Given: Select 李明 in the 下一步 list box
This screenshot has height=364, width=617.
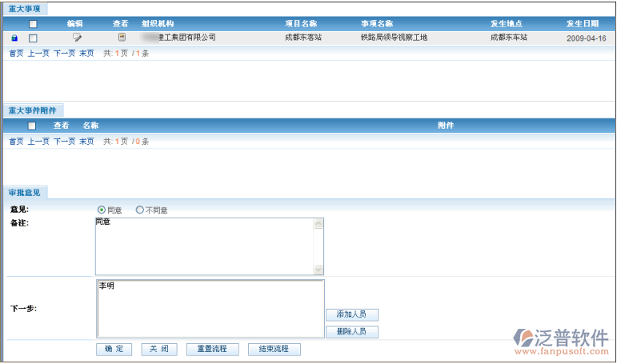Looking at the screenshot, I should point(106,286).
